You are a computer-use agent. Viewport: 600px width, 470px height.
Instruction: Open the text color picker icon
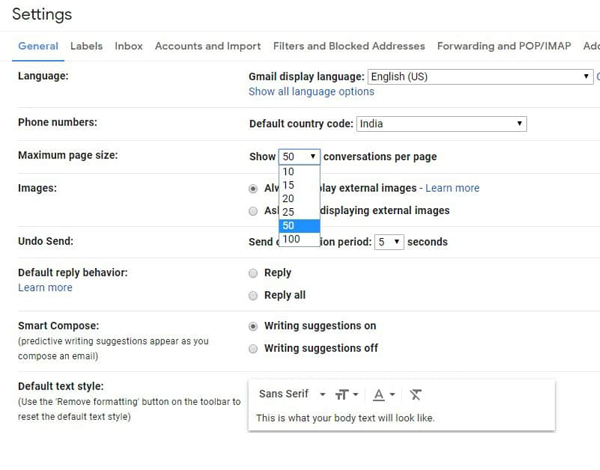383,395
